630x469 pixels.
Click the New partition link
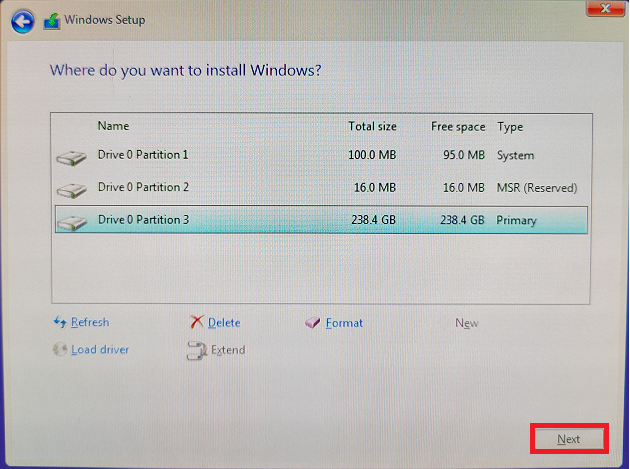(x=466, y=323)
